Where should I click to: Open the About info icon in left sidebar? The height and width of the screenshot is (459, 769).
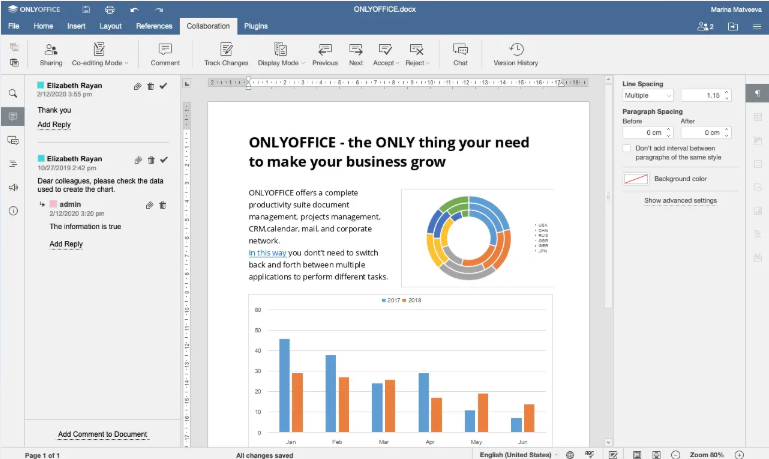13,211
